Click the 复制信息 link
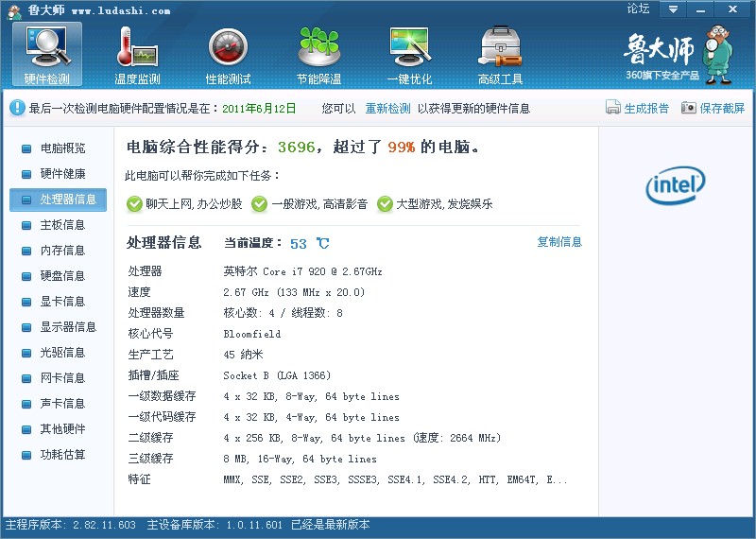Screen dimensions: 756x539 [559, 242]
